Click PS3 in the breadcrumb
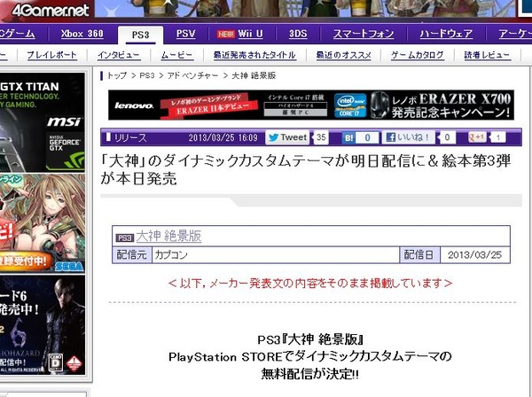 (x=147, y=75)
